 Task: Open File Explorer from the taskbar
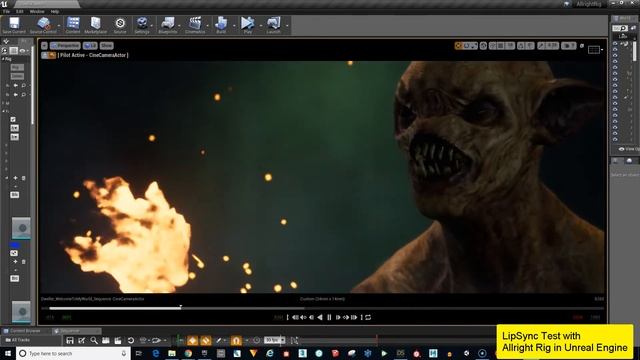172,353
